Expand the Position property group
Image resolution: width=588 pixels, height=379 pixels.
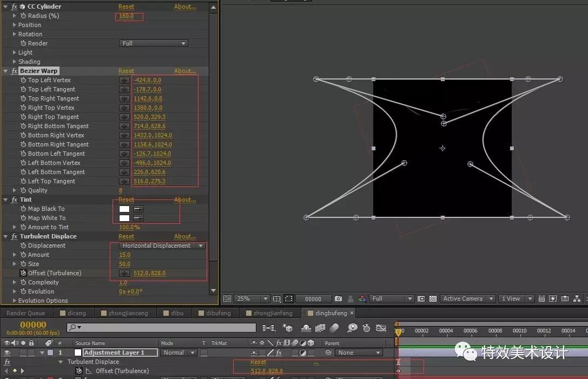pyautogui.click(x=14, y=25)
